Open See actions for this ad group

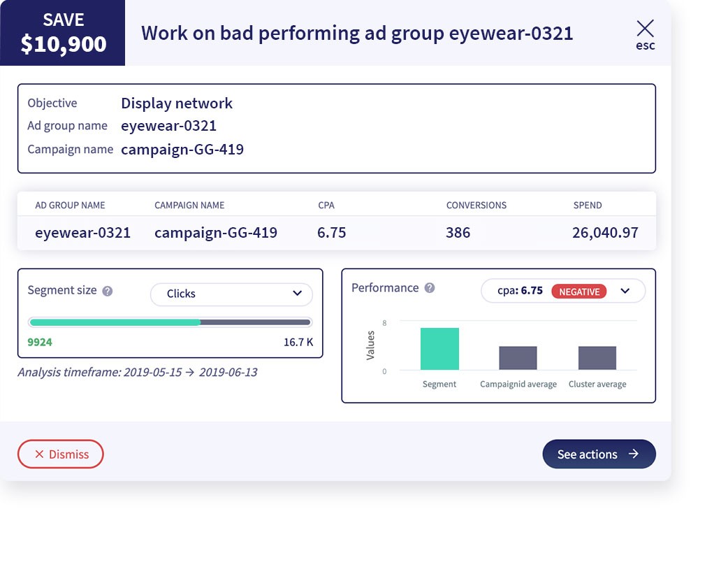click(x=599, y=454)
